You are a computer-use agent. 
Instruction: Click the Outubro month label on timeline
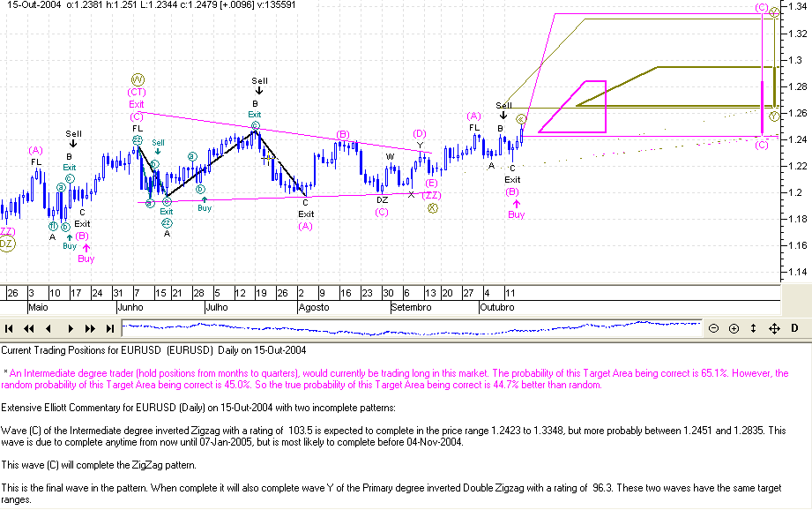click(x=497, y=307)
